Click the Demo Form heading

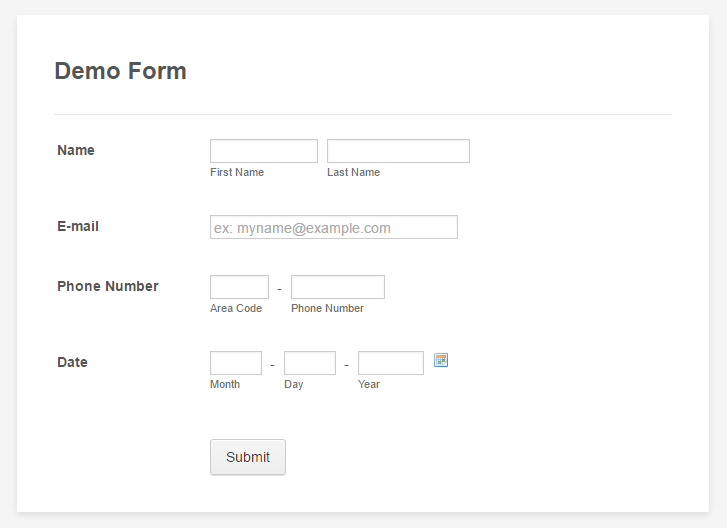click(x=120, y=71)
